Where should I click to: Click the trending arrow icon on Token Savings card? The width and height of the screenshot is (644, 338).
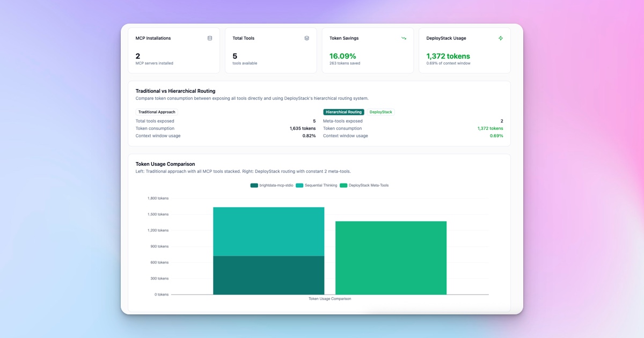[404, 38]
